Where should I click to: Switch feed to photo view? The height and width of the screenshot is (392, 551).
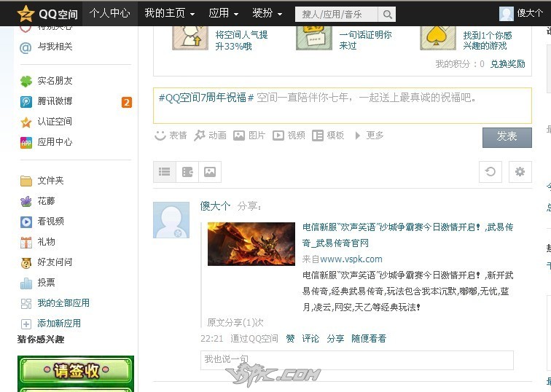pyautogui.click(x=210, y=172)
